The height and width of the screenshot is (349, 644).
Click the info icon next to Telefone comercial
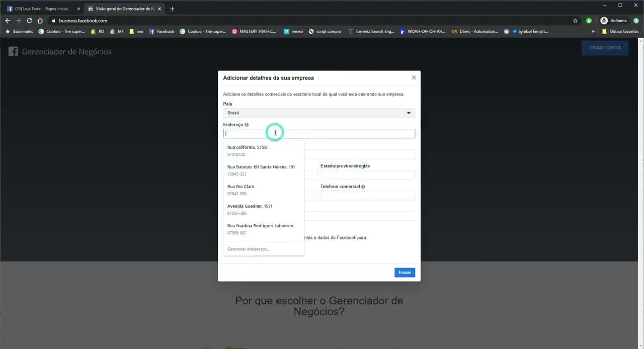(x=363, y=187)
